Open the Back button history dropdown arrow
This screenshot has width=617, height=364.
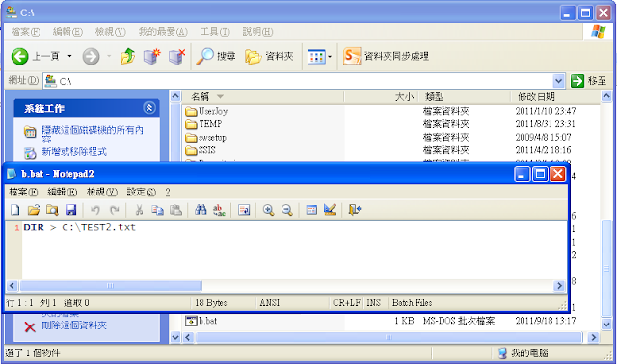tap(69, 56)
